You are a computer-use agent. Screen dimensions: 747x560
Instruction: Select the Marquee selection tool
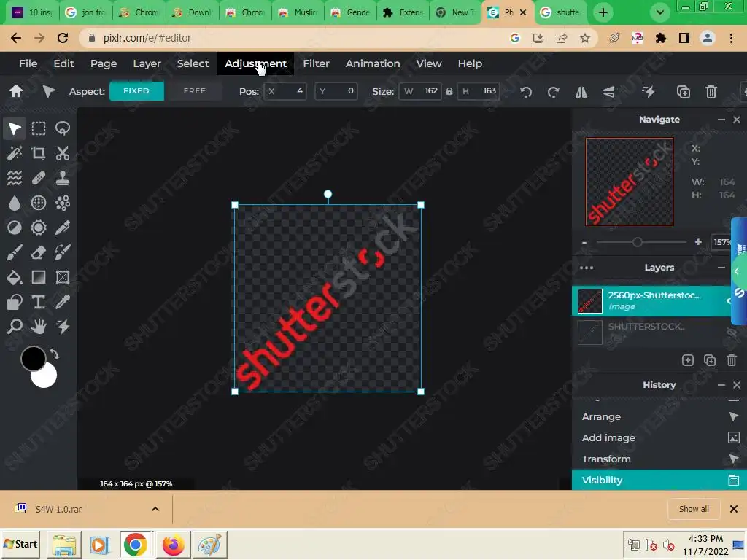39,128
